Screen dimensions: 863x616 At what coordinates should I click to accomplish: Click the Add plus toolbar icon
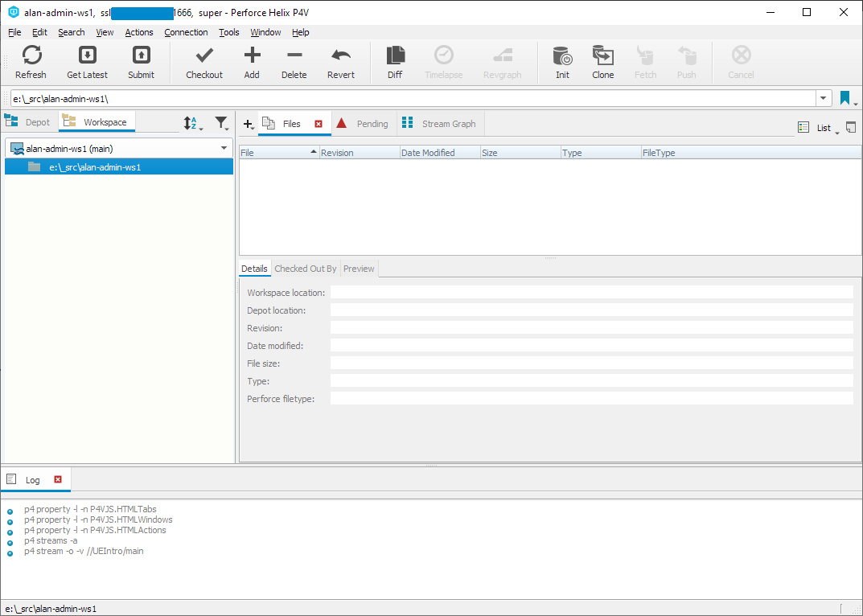[x=252, y=55]
